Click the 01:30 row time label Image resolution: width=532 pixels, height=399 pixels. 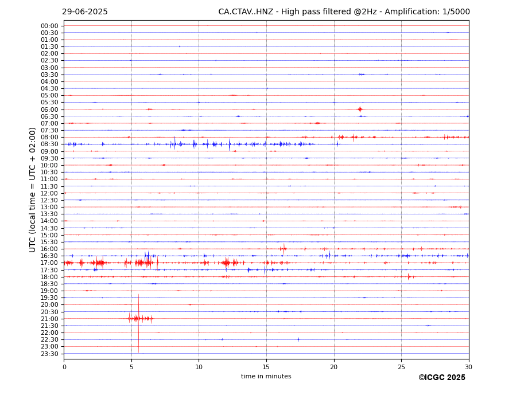point(49,47)
